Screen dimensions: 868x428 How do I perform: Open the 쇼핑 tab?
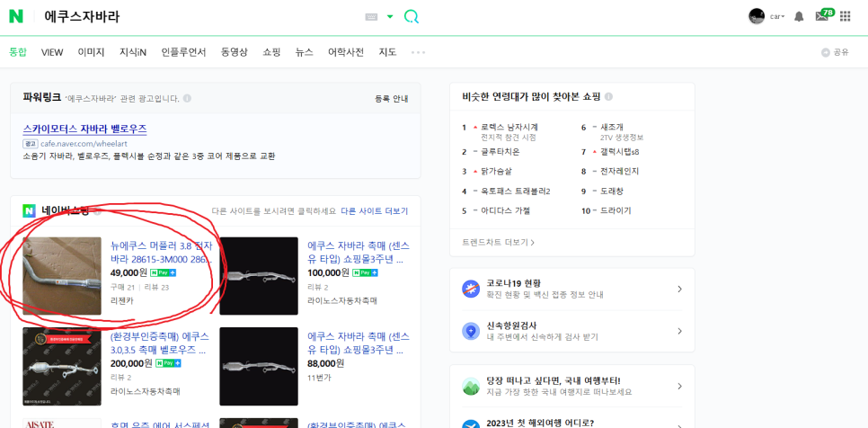[271, 52]
